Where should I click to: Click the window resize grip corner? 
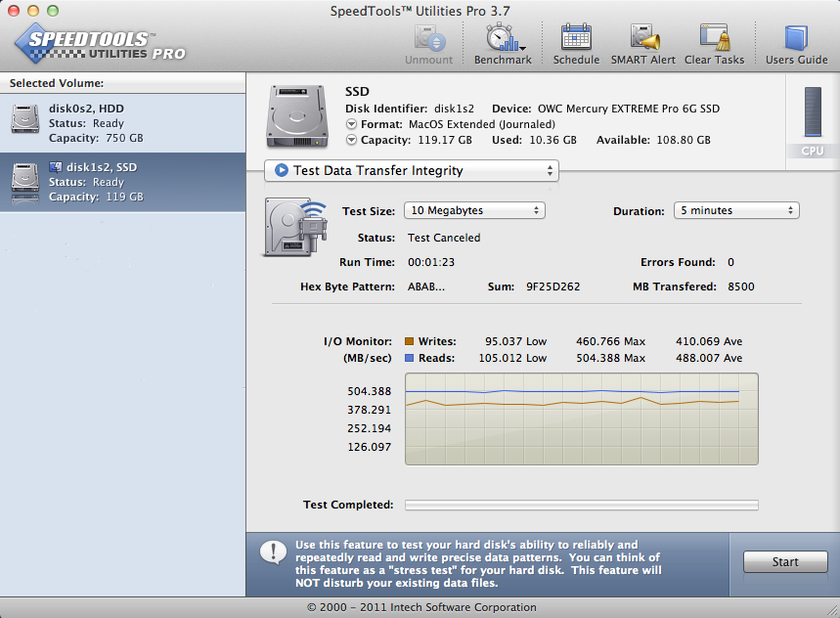coord(832,610)
